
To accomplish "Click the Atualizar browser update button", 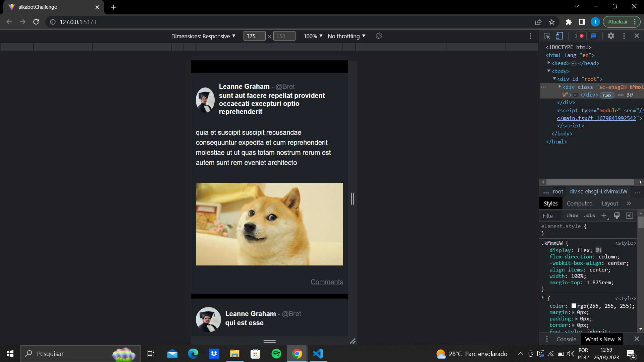I will [618, 22].
